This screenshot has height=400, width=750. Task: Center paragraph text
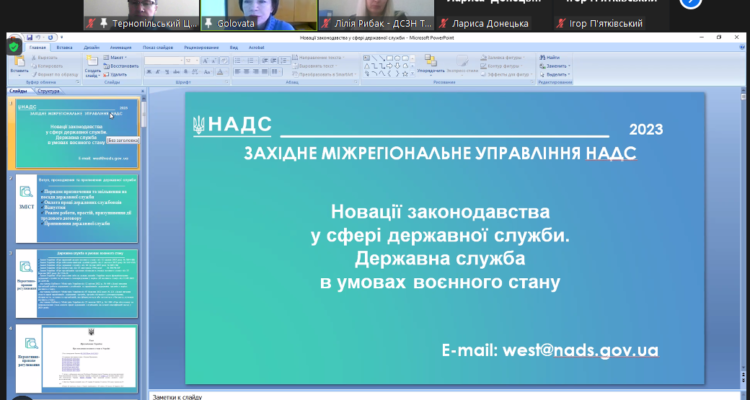[247, 72]
